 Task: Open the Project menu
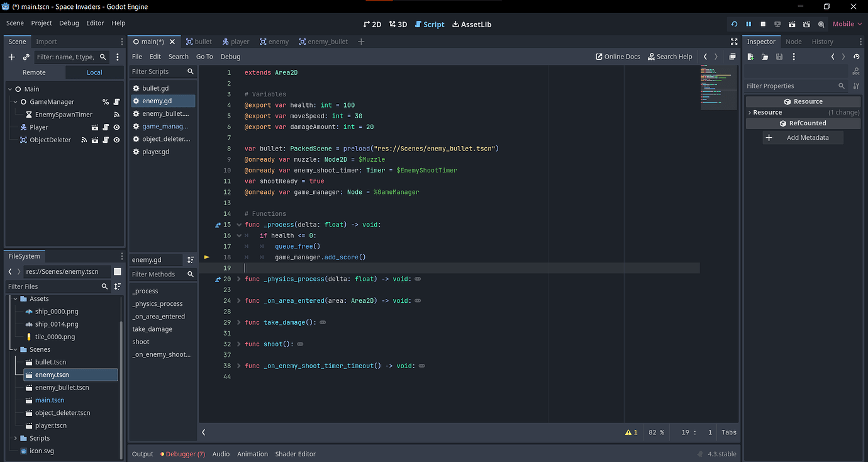coord(42,23)
